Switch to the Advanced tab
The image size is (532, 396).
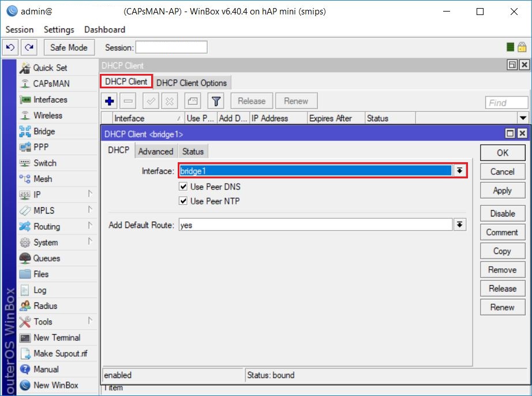[156, 151]
